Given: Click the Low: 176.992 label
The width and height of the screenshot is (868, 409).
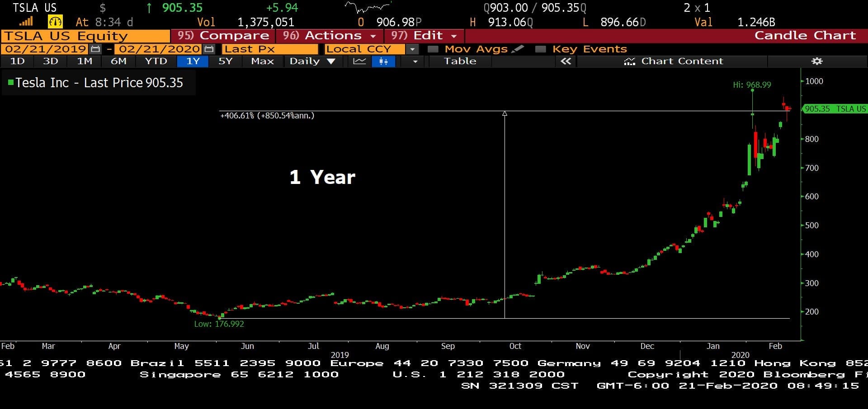Looking at the screenshot, I should tap(219, 324).
